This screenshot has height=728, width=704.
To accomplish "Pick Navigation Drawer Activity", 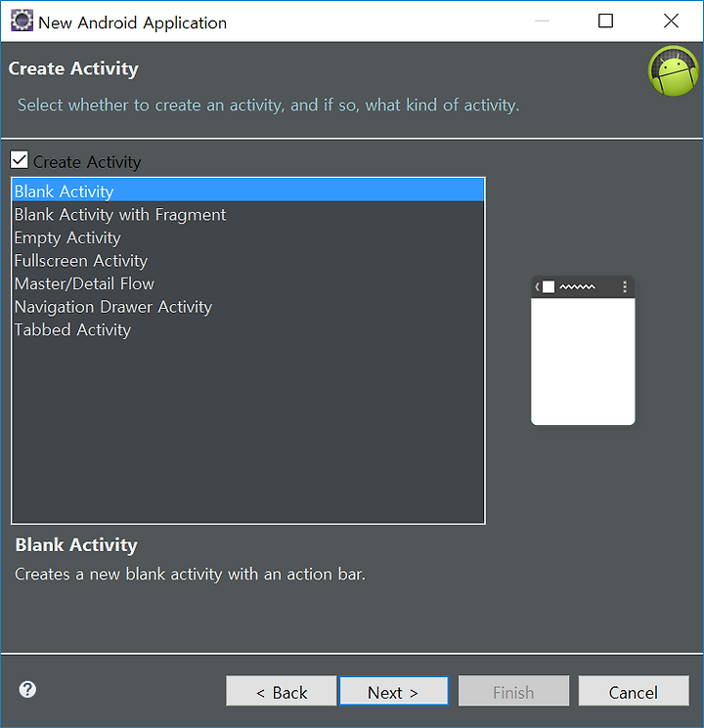I will pos(248,307).
